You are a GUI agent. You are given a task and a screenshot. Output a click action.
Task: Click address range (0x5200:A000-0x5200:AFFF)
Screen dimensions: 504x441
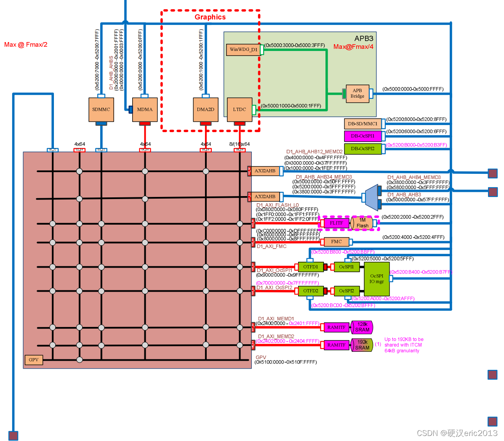383,298
